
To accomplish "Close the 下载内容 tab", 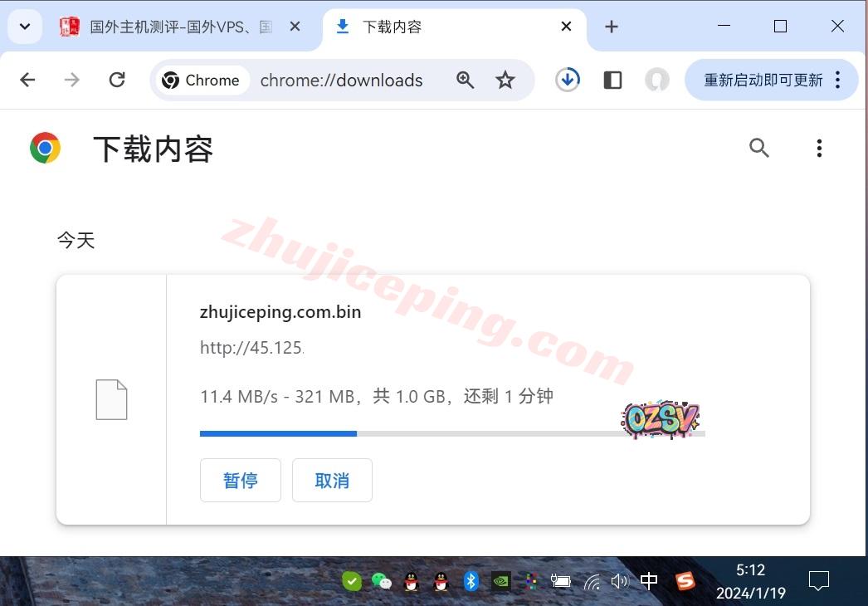I will click(566, 27).
